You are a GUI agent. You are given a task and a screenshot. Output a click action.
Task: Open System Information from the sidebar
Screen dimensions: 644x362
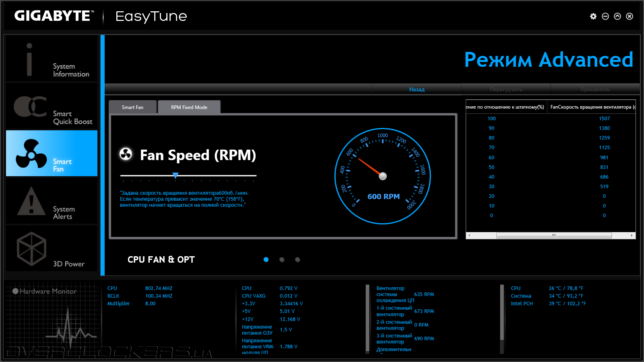(x=52, y=58)
